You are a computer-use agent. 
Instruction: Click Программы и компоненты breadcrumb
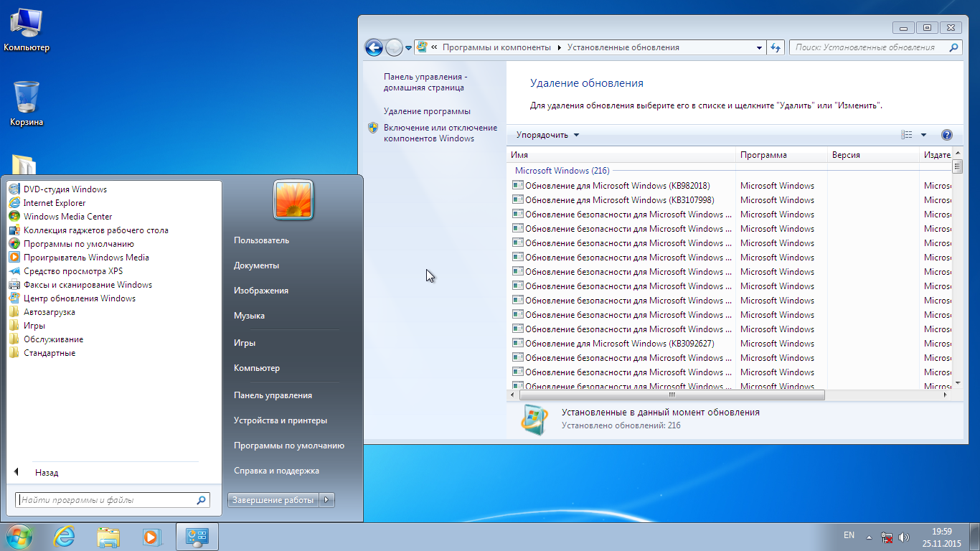(x=496, y=47)
